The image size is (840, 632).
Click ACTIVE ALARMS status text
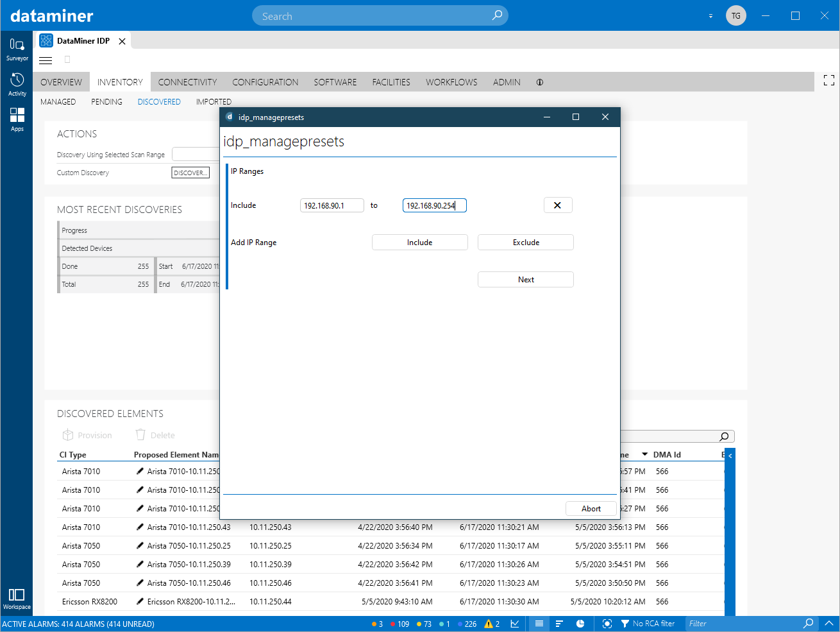[x=78, y=624]
